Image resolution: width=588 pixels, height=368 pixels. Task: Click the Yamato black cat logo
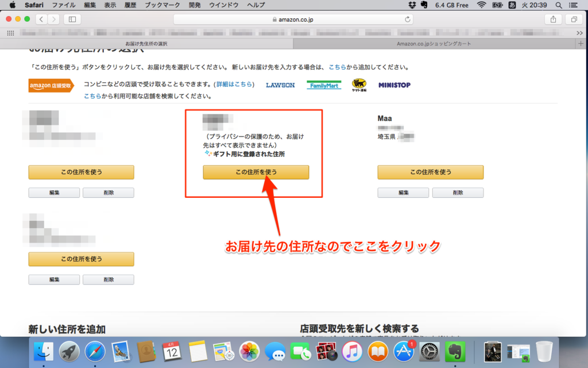point(359,85)
